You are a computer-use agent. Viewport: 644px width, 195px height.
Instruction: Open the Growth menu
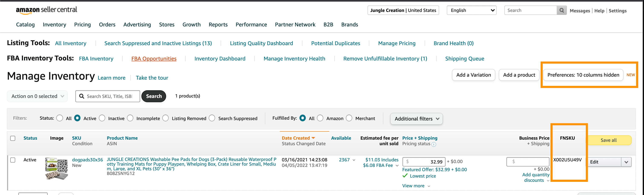tap(191, 24)
